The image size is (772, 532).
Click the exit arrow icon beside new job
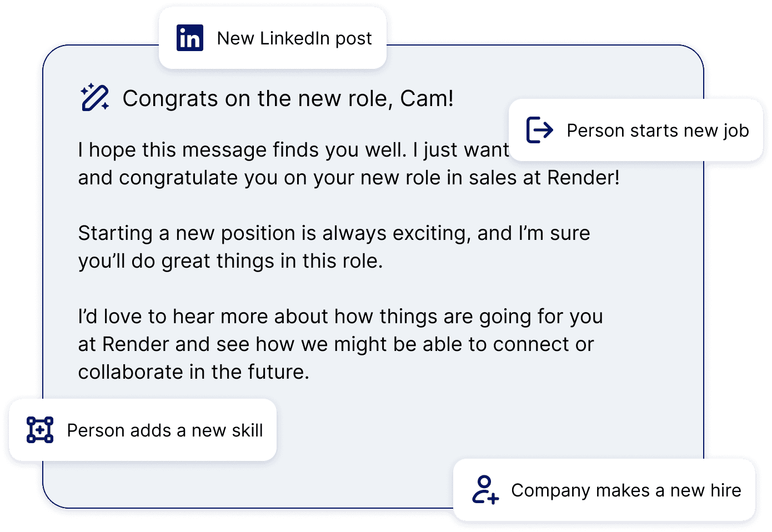click(x=539, y=131)
